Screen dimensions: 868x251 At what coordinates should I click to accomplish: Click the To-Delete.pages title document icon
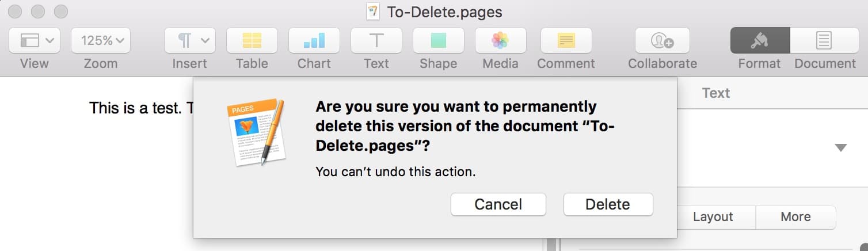(x=373, y=12)
